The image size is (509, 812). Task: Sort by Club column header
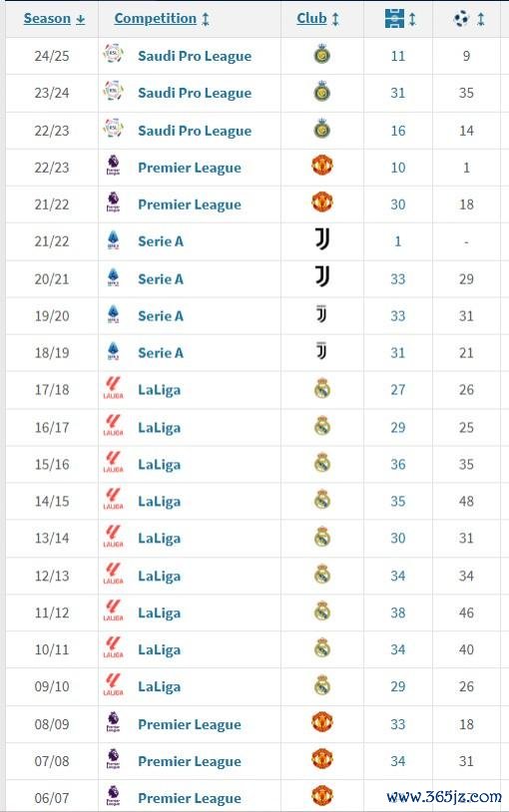coord(317,19)
